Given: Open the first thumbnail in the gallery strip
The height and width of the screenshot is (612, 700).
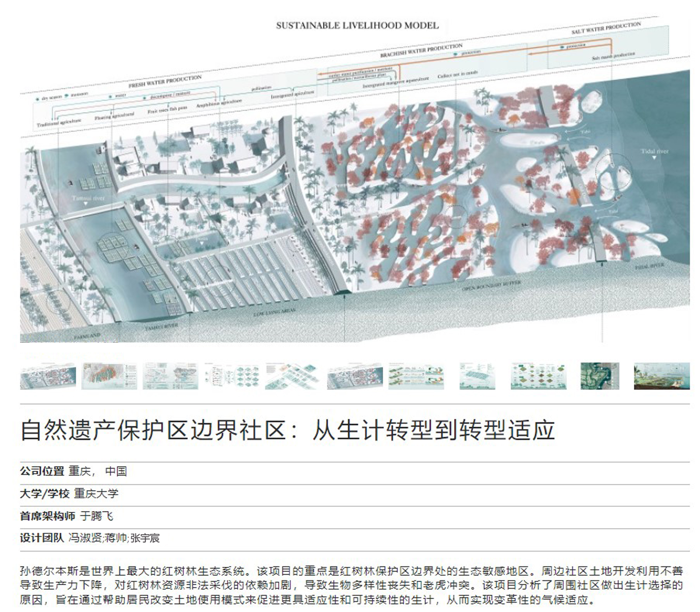Looking at the screenshot, I should 48,376.
